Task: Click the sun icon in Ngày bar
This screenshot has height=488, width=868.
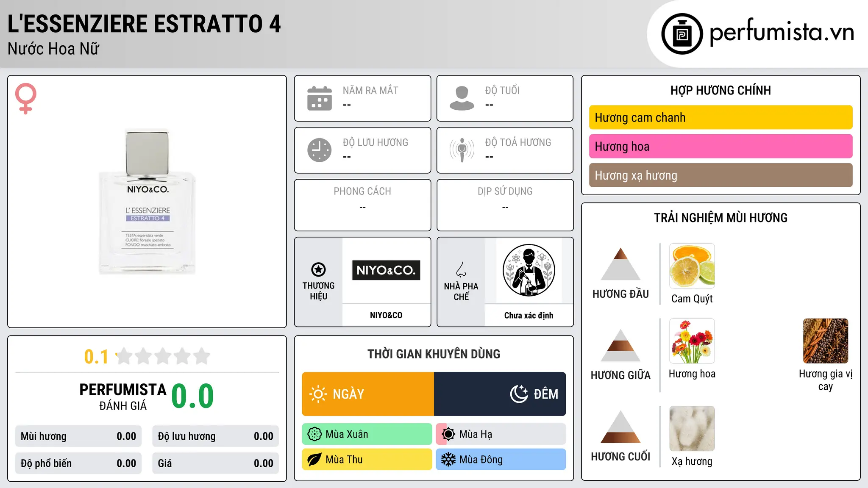Action: click(x=318, y=394)
